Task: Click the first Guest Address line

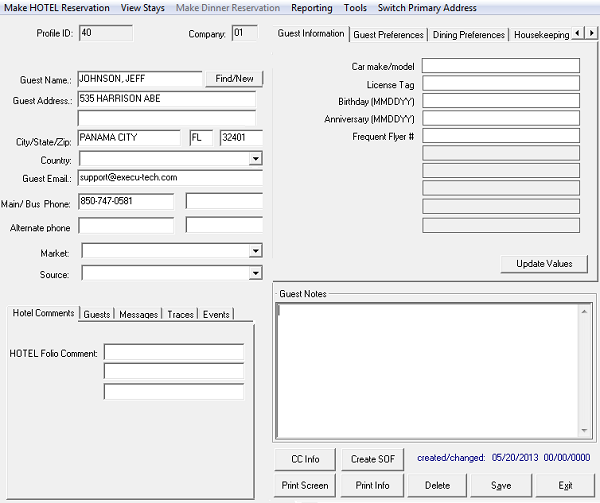Action: coord(167,99)
